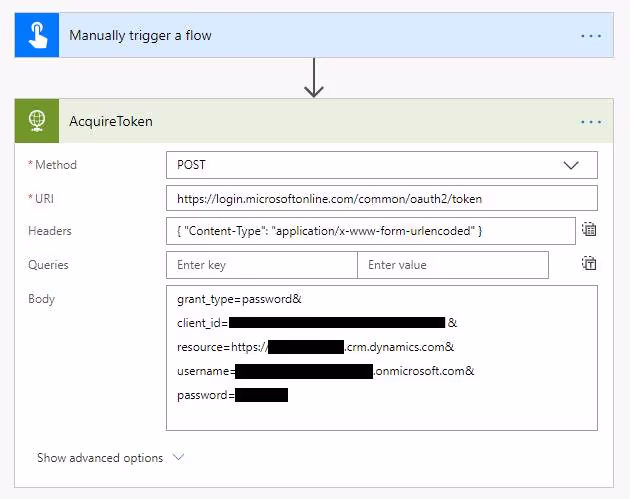Click the AcquireToken HTTP globe icon
This screenshot has width=630, height=499.
point(37,121)
